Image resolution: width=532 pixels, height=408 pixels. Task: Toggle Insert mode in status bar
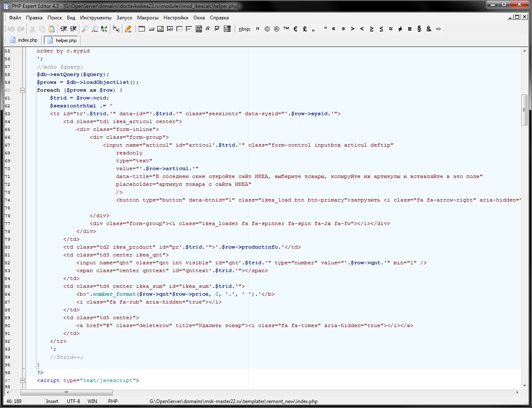pyautogui.click(x=52, y=401)
